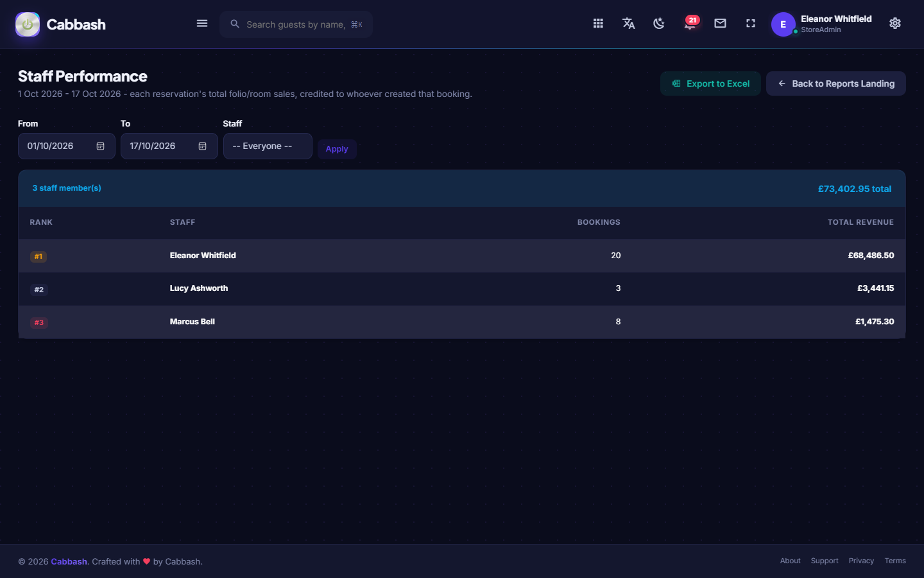The height and width of the screenshot is (578, 924).
Task: Click bookings count 20
Action: click(616, 256)
